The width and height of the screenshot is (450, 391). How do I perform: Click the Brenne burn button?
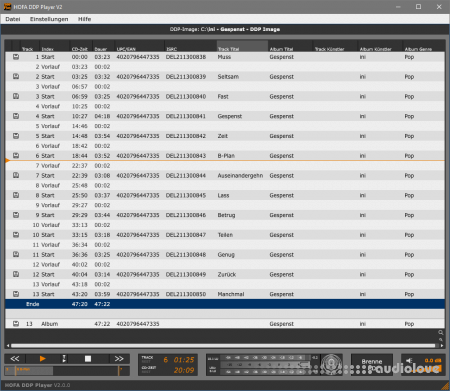pos(372,364)
